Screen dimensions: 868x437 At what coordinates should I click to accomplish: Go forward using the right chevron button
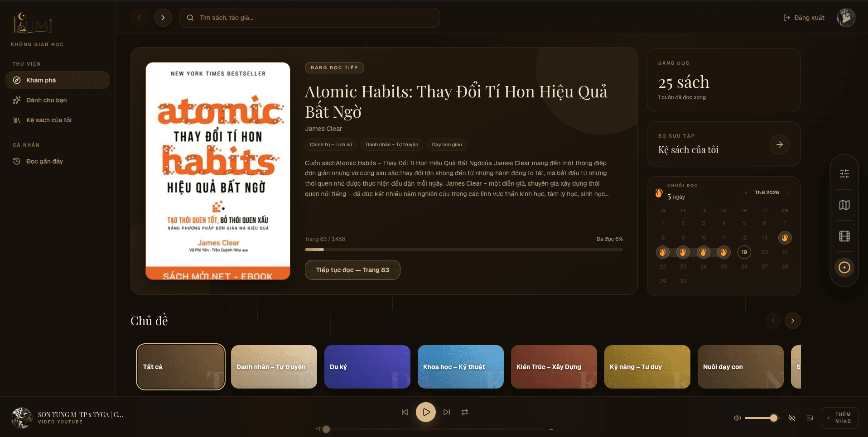pos(163,18)
